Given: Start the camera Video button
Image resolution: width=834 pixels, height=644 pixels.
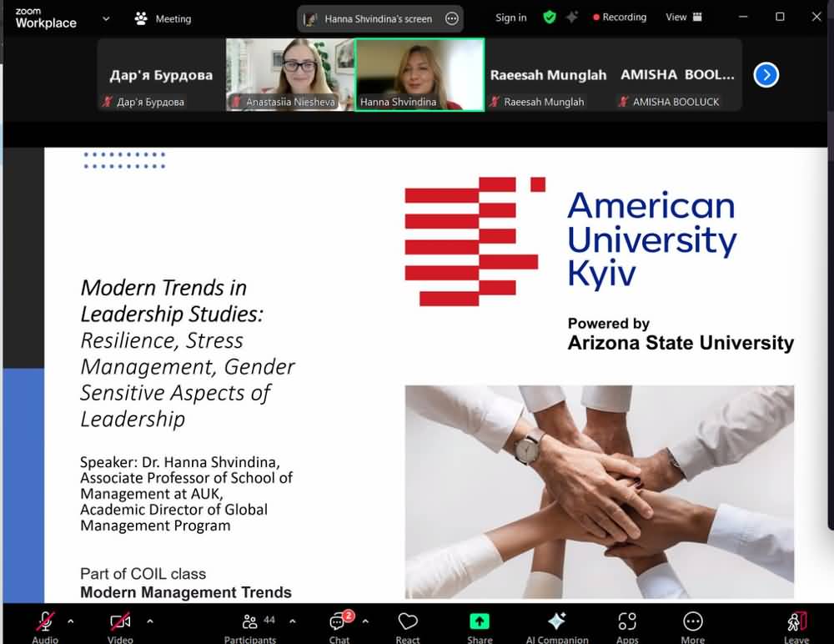Looking at the screenshot, I should click(120, 623).
